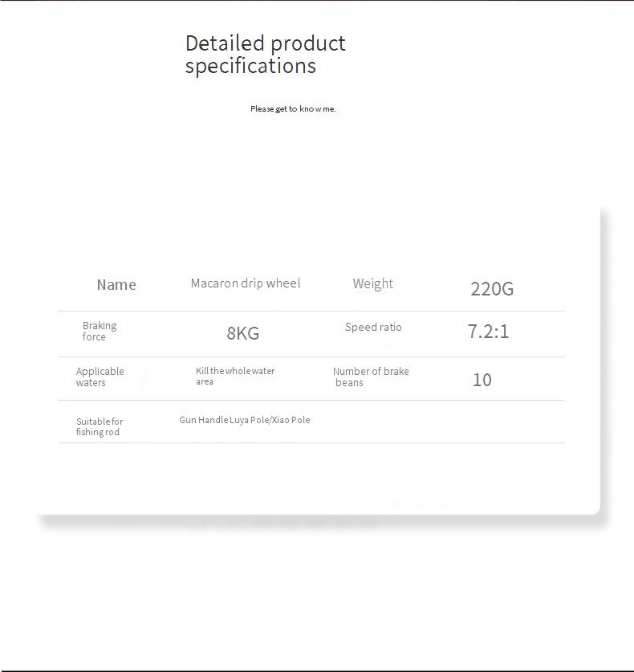The height and width of the screenshot is (672, 634).
Task: Click the divider line below the Applicable waters row
Action: pyautogui.click(x=311, y=400)
